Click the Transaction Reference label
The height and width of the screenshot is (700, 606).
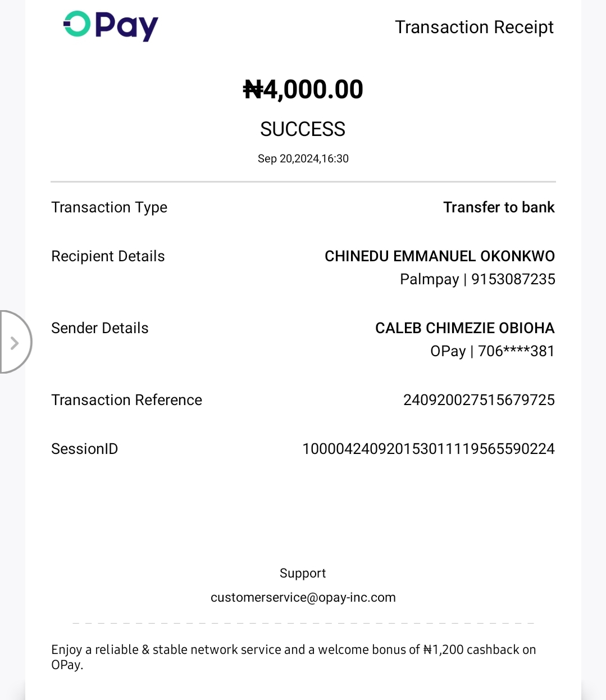tap(126, 400)
